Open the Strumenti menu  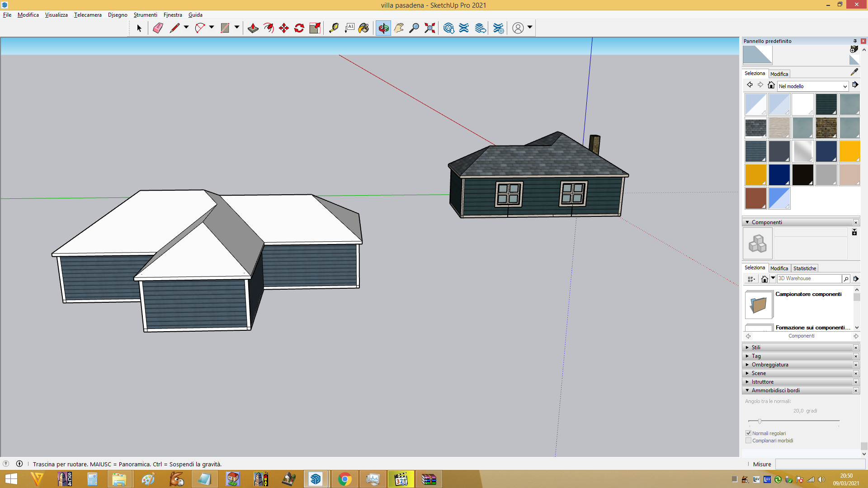tap(145, 15)
